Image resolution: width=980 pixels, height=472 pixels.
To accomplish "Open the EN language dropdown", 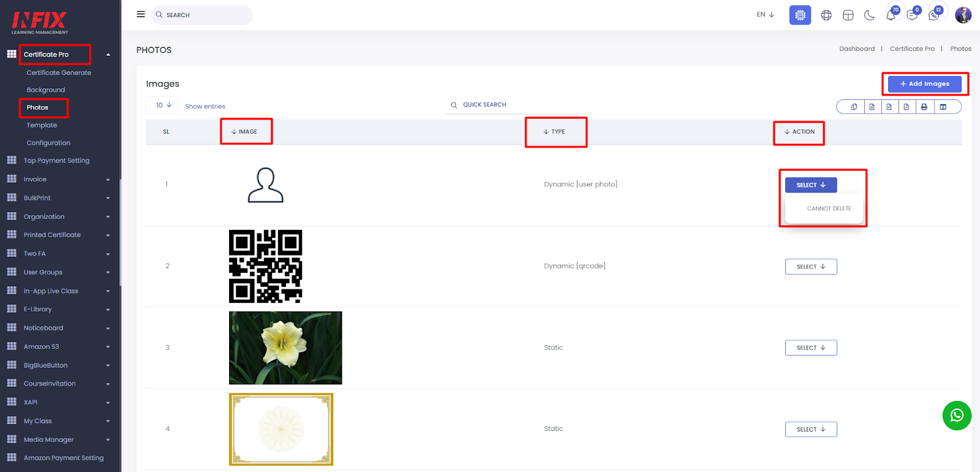I will pyautogui.click(x=765, y=15).
